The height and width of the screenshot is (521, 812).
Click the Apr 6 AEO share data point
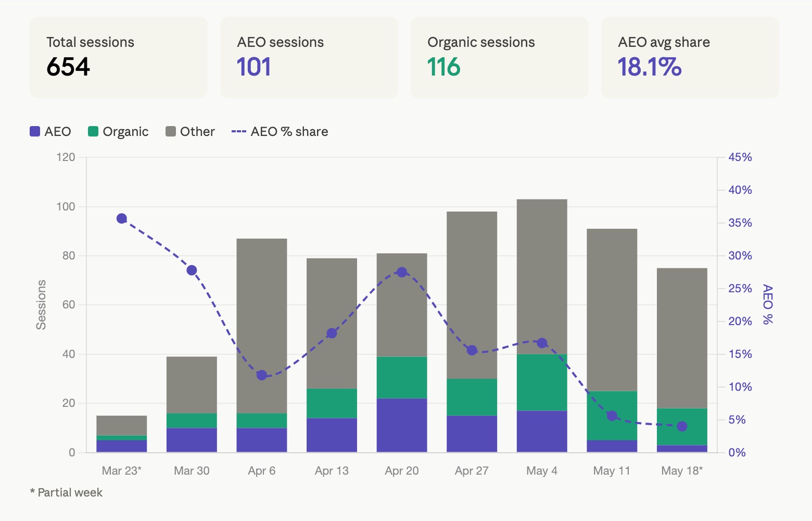point(262,375)
